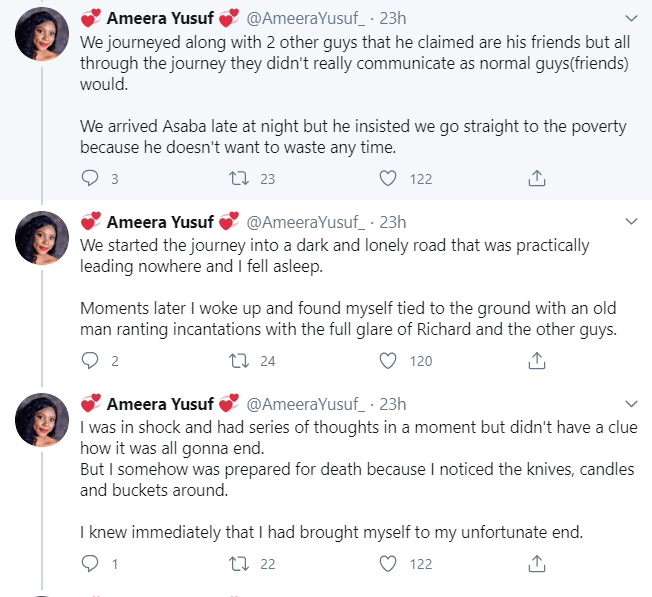Image resolution: width=652 pixels, height=597 pixels.
Task: Like the tweet about arriving in Asaba
Action: pos(388,179)
